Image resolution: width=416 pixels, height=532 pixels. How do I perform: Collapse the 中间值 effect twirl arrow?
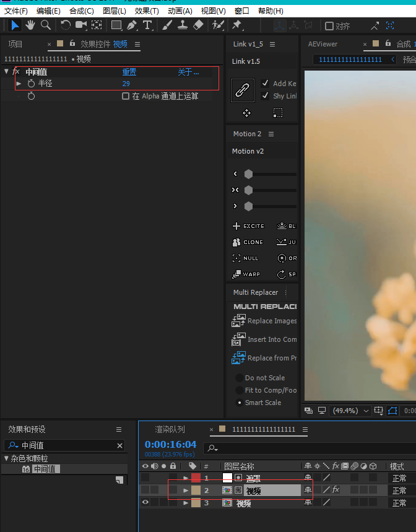(x=6, y=72)
